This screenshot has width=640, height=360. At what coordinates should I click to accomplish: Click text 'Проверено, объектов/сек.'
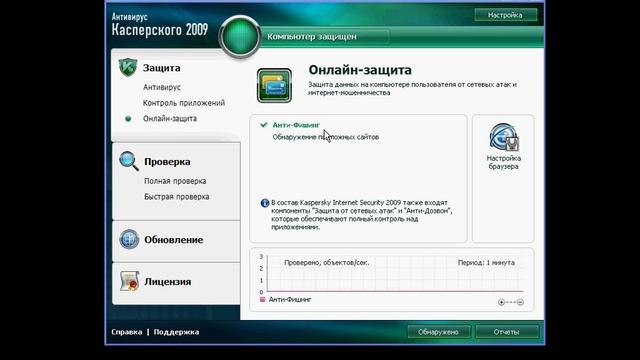click(x=327, y=263)
